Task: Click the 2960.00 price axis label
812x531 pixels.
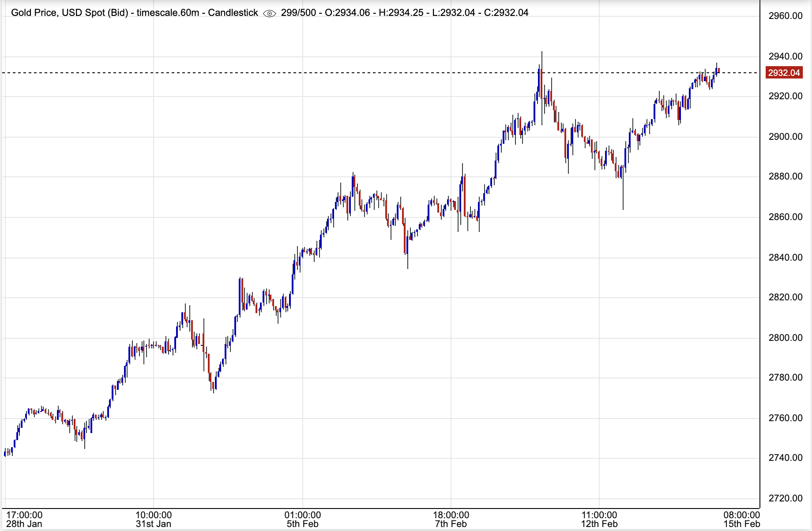Action: tap(786, 16)
